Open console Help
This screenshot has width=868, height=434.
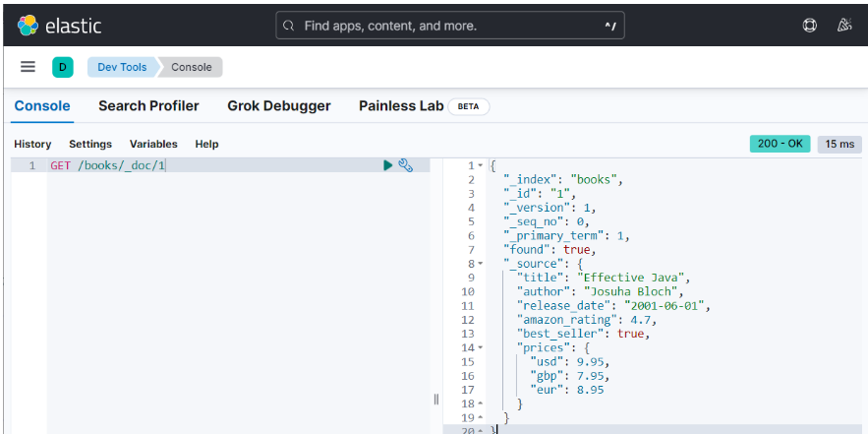coord(206,144)
